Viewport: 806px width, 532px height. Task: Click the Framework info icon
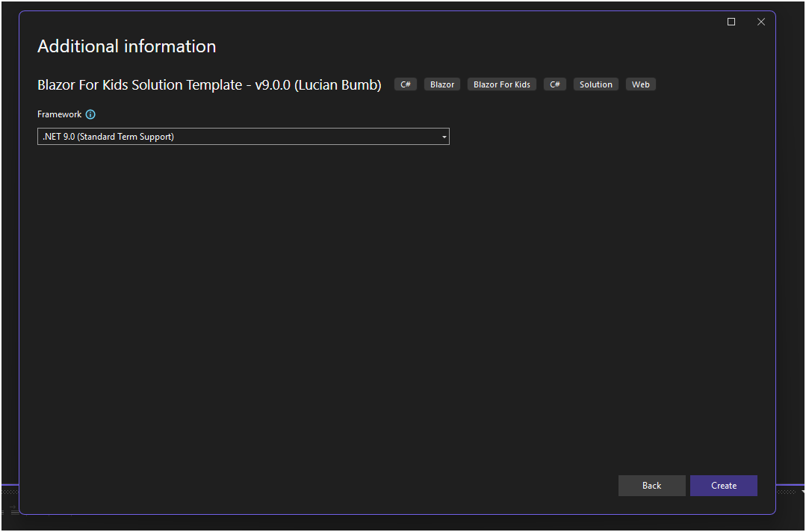(x=90, y=114)
